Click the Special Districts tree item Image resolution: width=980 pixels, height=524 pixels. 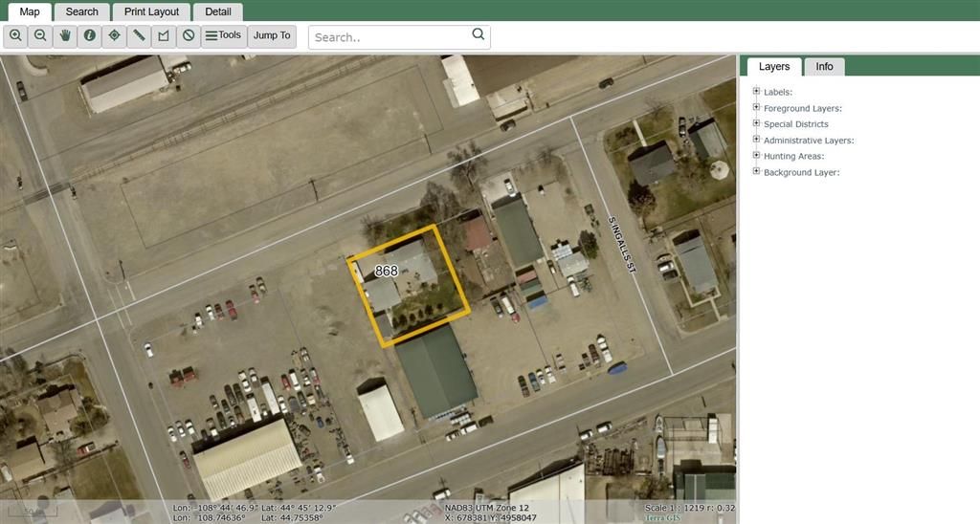(x=795, y=124)
